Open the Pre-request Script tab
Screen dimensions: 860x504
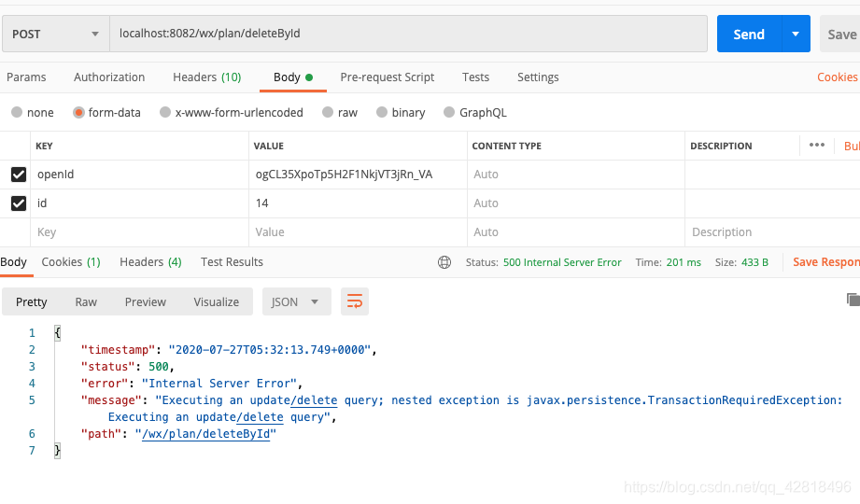[388, 77]
